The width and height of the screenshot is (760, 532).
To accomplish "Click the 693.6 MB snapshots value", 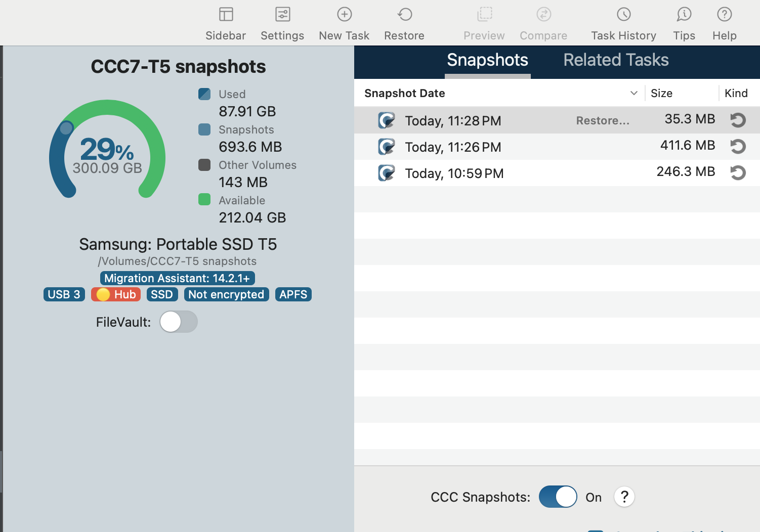I will click(250, 147).
